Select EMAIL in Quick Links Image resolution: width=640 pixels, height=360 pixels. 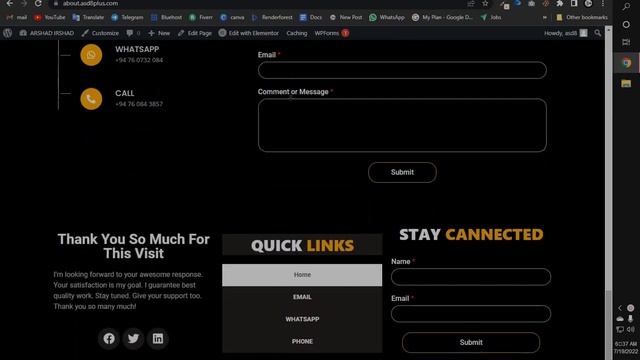pos(302,297)
